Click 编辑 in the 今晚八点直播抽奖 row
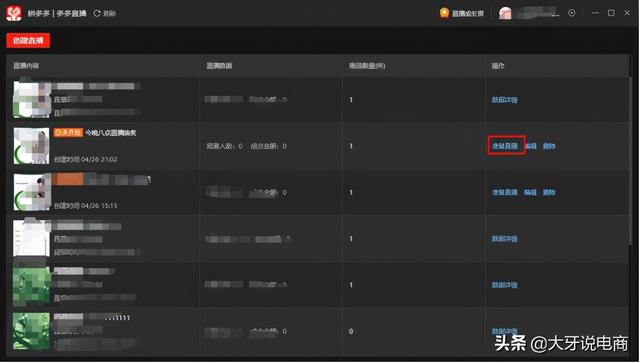This screenshot has height=363, width=640. point(531,146)
